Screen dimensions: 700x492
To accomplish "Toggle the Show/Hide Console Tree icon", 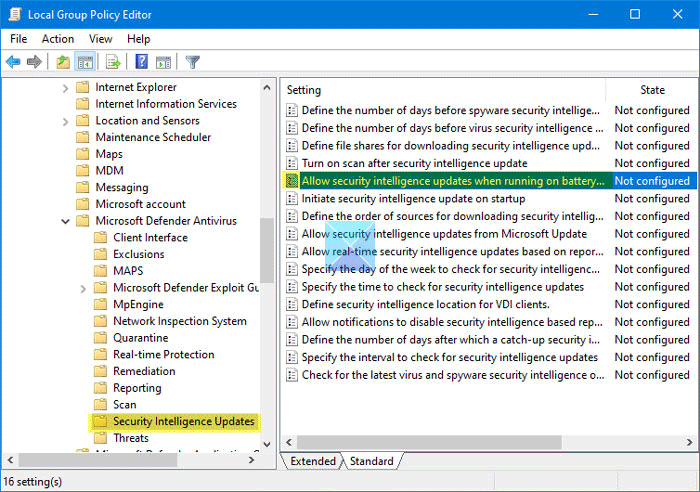I will [x=85, y=62].
